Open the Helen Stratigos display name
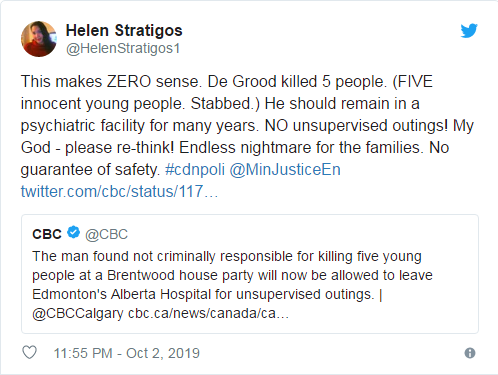 pyautogui.click(x=124, y=30)
